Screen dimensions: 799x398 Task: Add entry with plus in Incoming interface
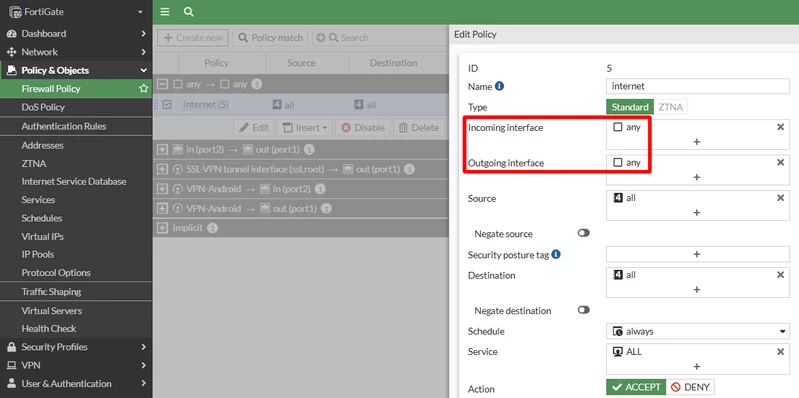(x=697, y=142)
